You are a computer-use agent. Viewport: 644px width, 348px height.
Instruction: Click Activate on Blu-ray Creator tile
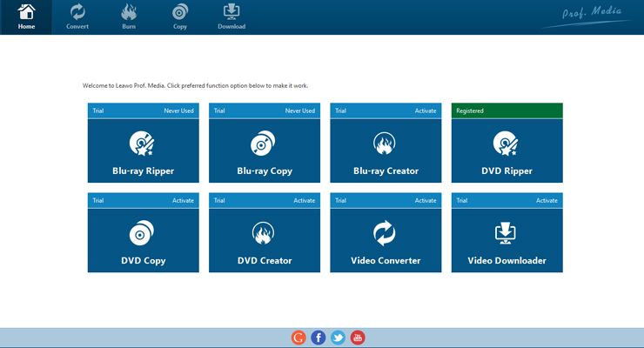point(426,110)
